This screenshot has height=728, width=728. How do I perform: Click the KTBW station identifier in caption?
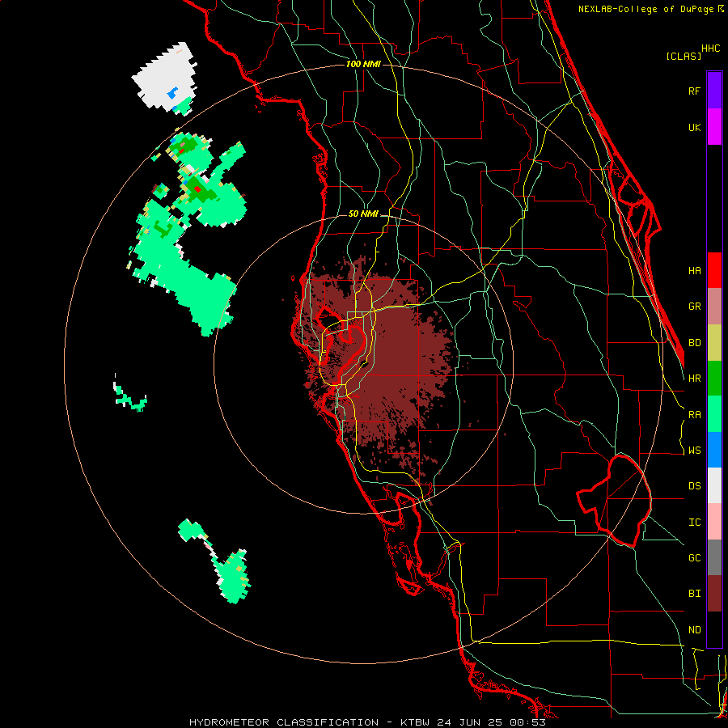click(x=415, y=722)
